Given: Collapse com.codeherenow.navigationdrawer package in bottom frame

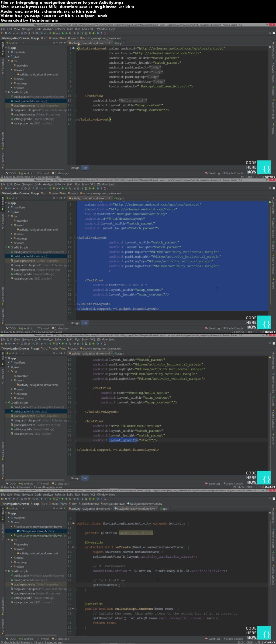Looking at the screenshot, I should [x=12, y=527].
